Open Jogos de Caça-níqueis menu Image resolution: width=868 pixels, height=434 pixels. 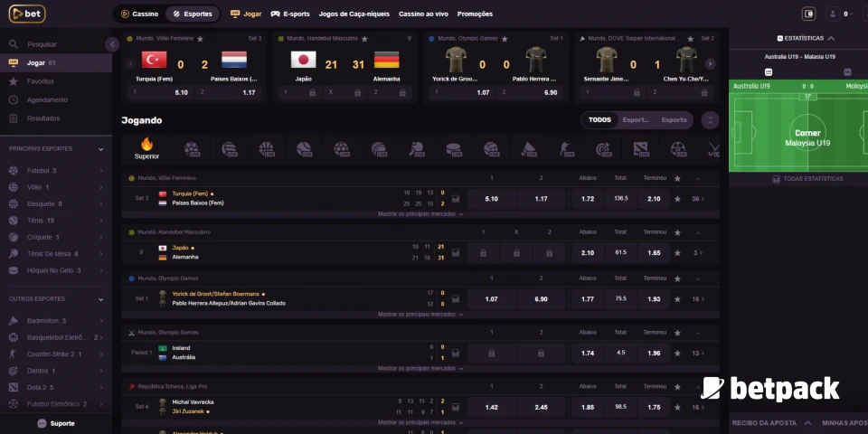click(354, 14)
